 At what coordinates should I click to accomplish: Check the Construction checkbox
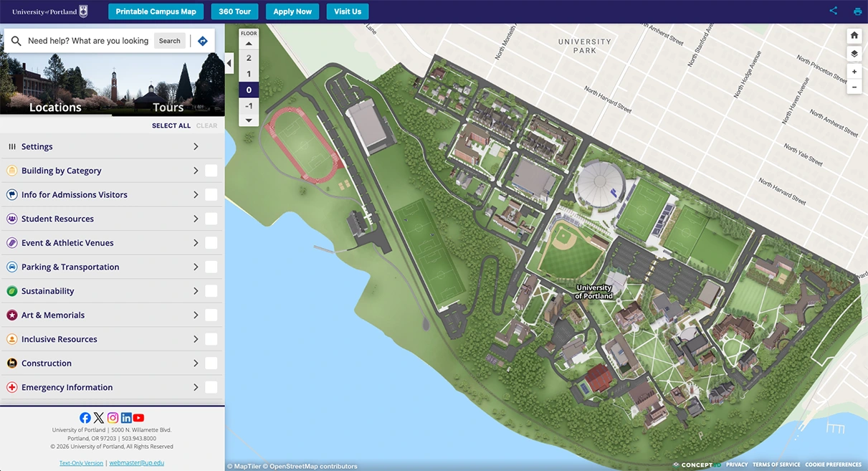pos(211,363)
